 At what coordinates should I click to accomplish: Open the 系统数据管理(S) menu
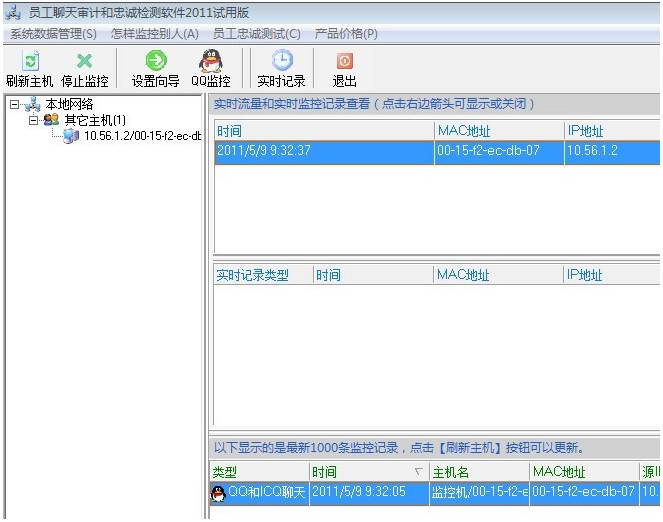pos(53,34)
